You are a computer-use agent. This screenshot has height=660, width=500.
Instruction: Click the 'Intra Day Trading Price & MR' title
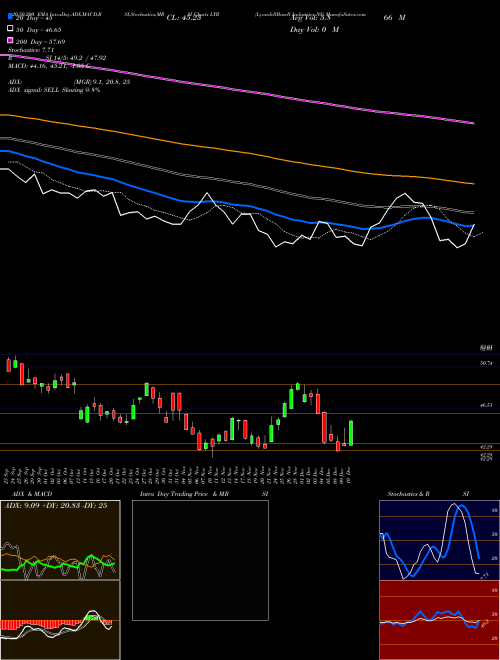[184, 494]
